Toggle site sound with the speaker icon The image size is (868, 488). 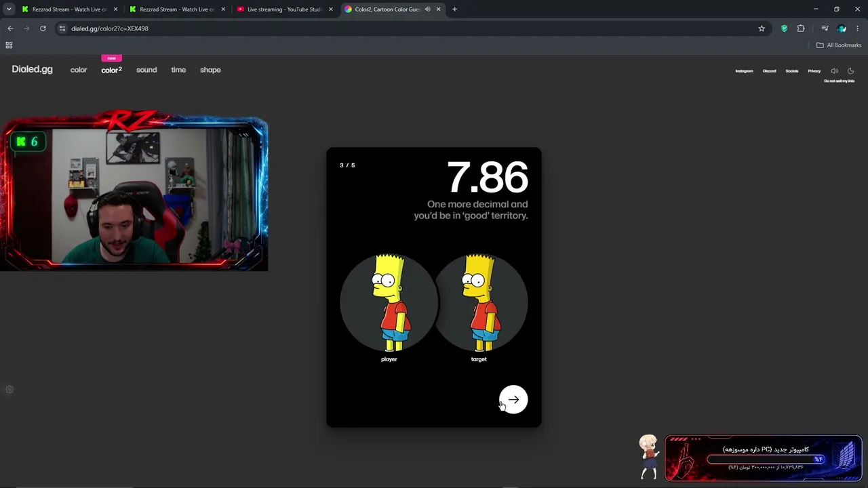coord(834,70)
